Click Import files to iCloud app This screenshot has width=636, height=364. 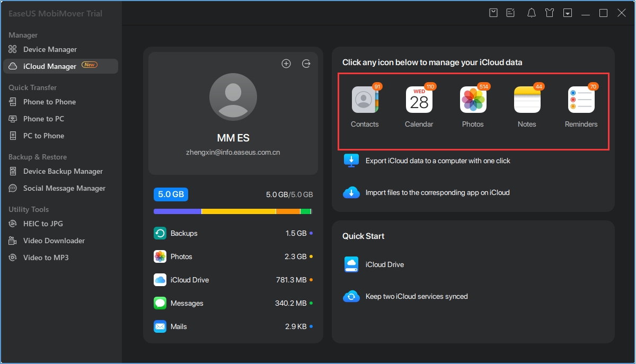click(x=437, y=192)
